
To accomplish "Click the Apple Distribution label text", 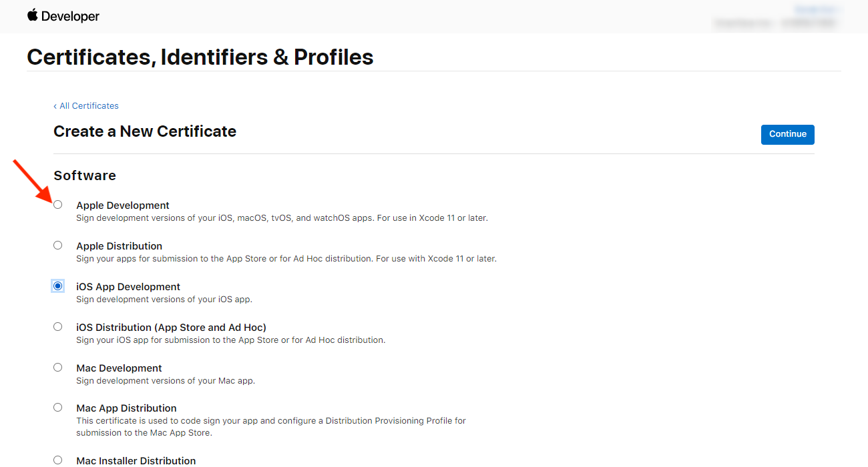I will tap(120, 246).
